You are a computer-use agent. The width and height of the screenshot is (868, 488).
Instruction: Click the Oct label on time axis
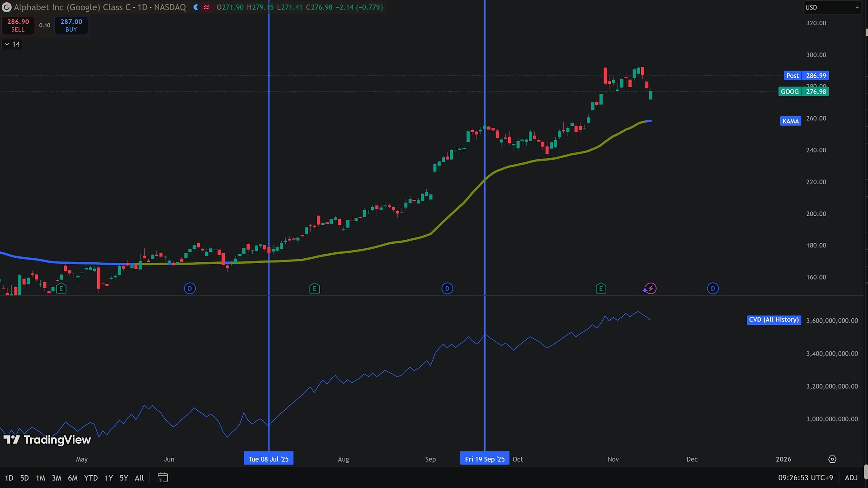click(518, 459)
